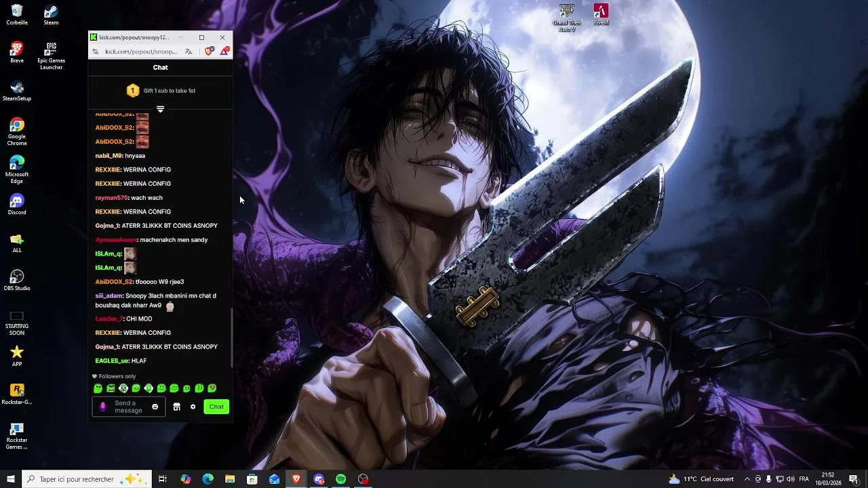
Task: Click the chat vertical scrollbar thumb
Action: coord(231,338)
